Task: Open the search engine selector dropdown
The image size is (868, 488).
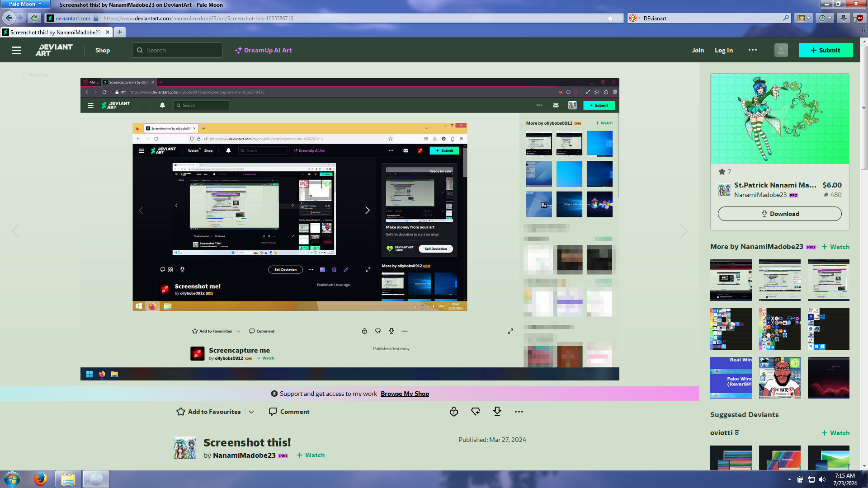Action: click(x=635, y=18)
